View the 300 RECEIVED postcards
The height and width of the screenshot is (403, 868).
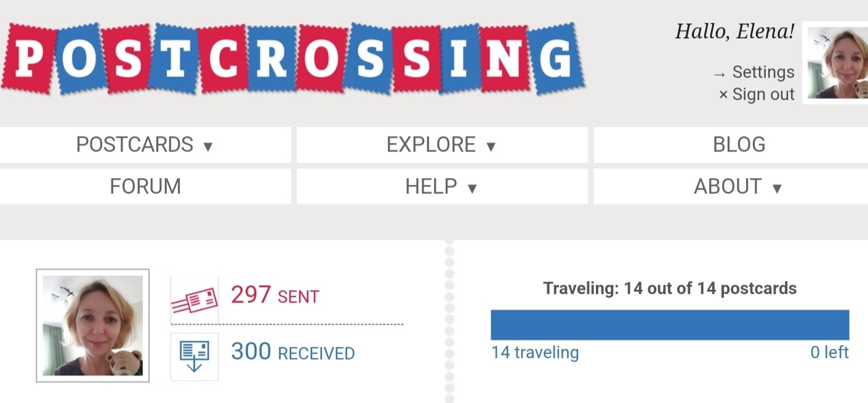click(293, 352)
